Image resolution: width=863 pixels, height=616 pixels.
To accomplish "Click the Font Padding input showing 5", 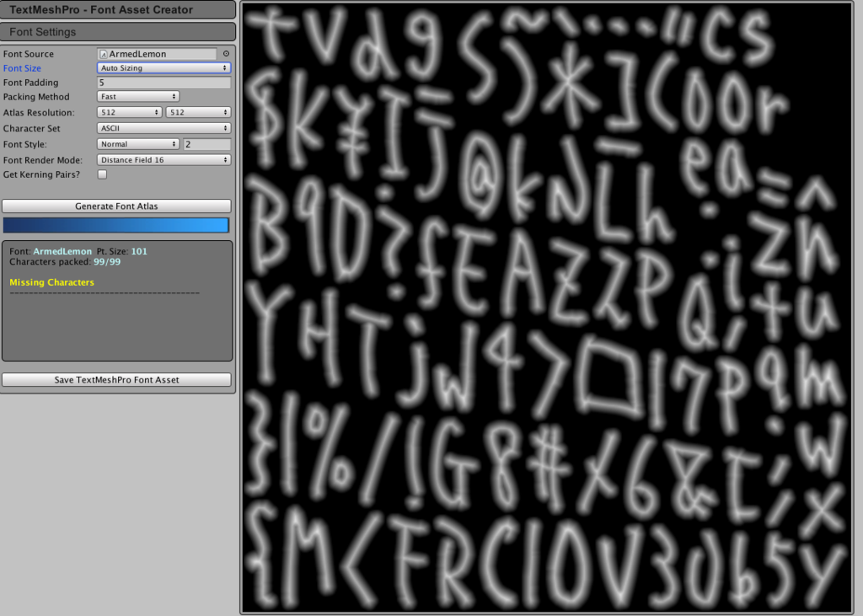I will [163, 82].
